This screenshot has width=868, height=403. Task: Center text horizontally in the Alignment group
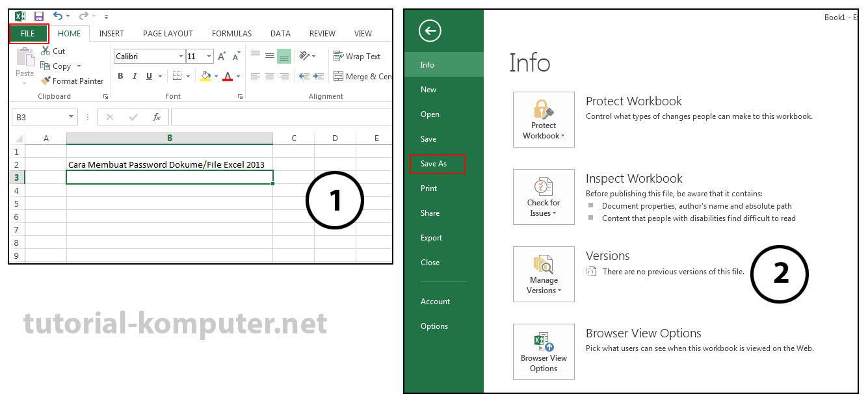[x=270, y=76]
